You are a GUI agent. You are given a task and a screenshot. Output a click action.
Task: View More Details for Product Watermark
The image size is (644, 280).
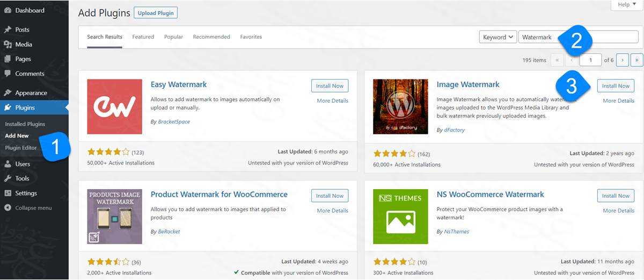333,211
